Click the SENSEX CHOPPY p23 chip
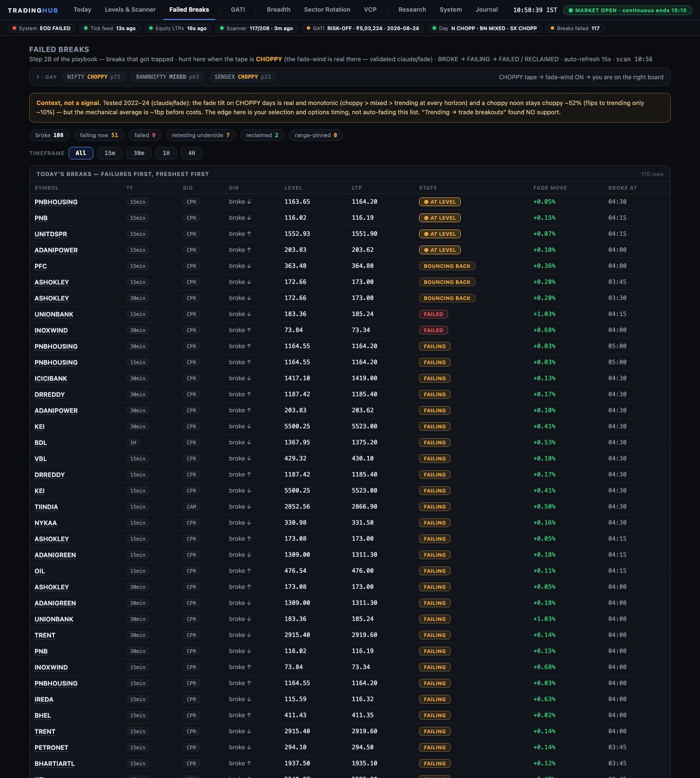 click(x=243, y=77)
